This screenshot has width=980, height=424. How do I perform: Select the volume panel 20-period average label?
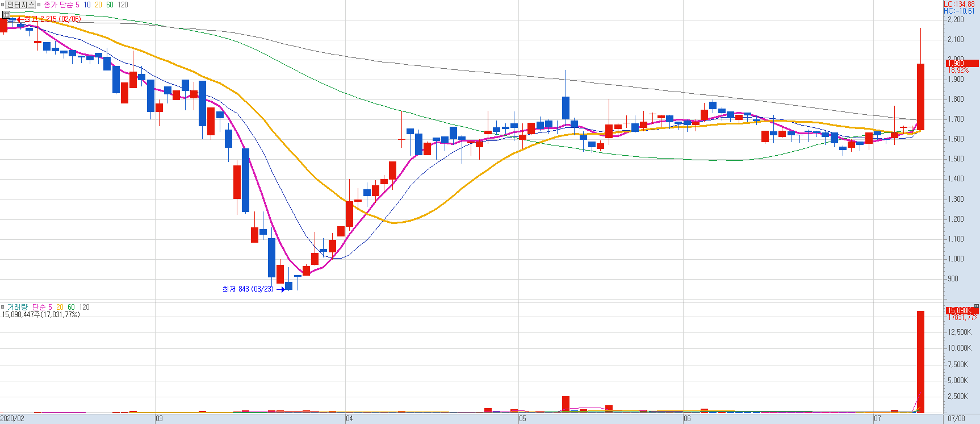[x=60, y=307]
